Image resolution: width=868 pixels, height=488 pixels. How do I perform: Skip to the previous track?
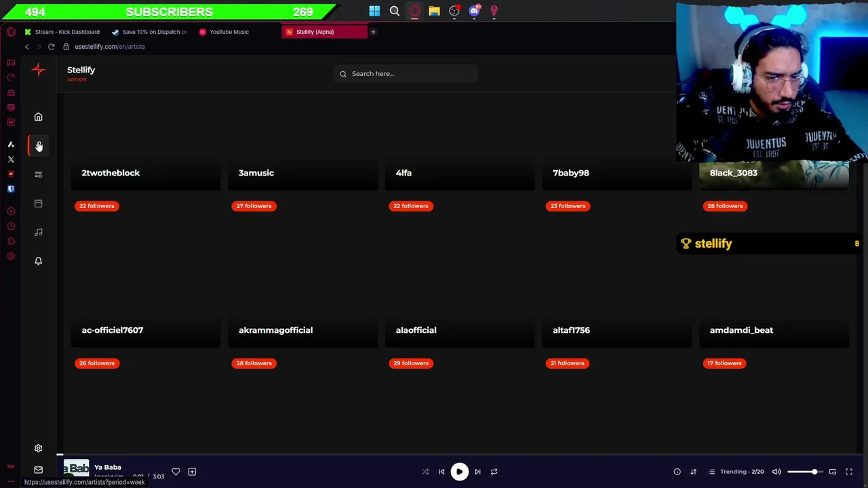(441, 472)
